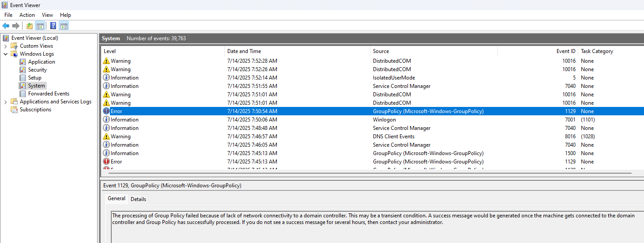Switch to the General tab

117,199
